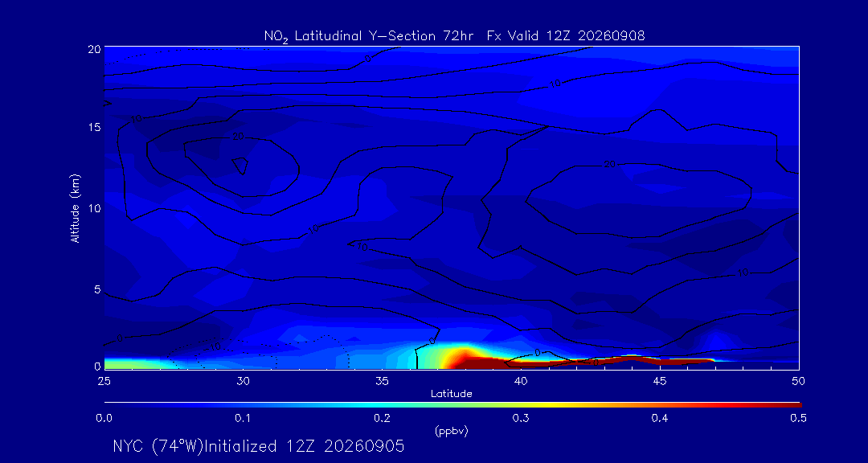The image size is (868, 463).
Task: Click the latitude 30 tick label
Action: pos(243,381)
